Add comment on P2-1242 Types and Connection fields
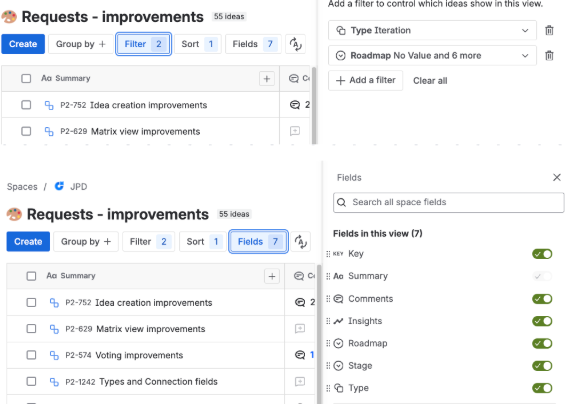 300,382
